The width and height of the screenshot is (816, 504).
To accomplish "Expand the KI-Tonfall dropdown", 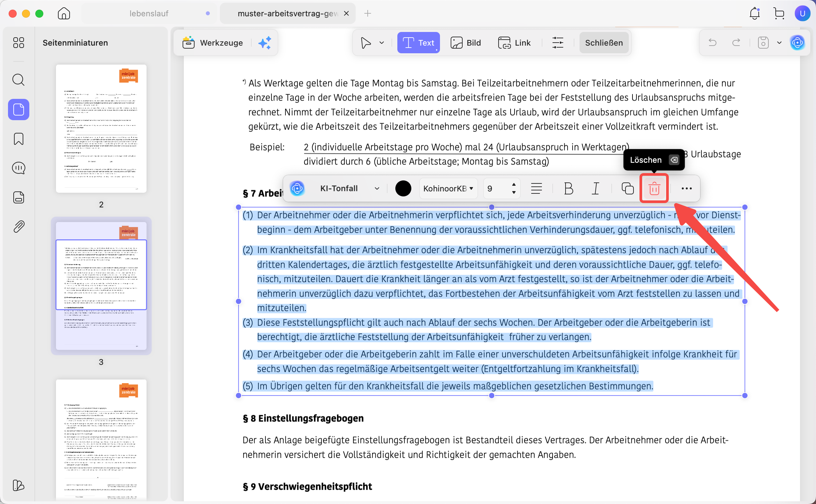I will tap(376, 188).
